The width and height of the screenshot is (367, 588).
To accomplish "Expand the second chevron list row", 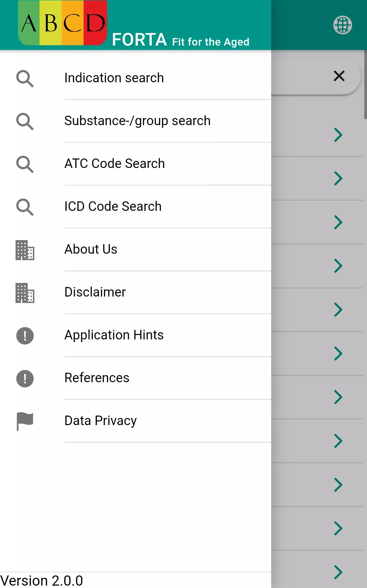I will 338,179.
